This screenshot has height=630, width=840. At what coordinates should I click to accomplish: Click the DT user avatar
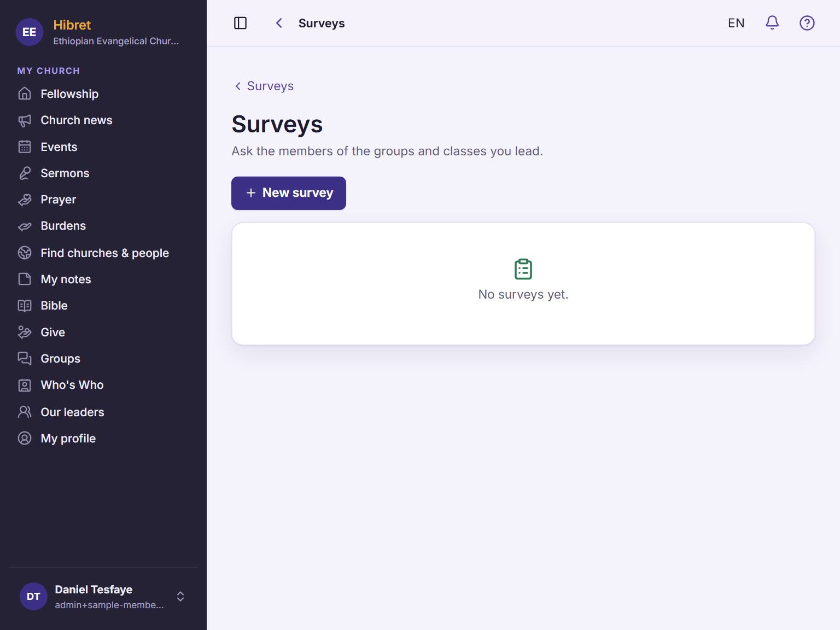point(33,596)
